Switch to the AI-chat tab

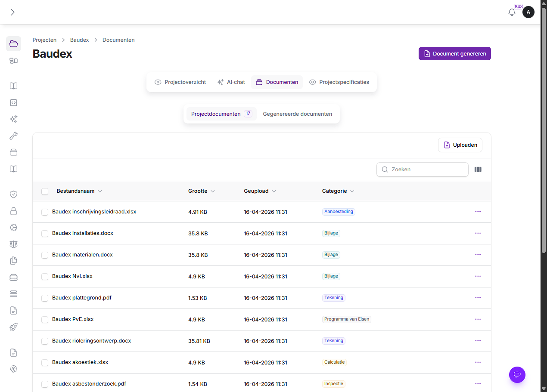pyautogui.click(x=231, y=82)
